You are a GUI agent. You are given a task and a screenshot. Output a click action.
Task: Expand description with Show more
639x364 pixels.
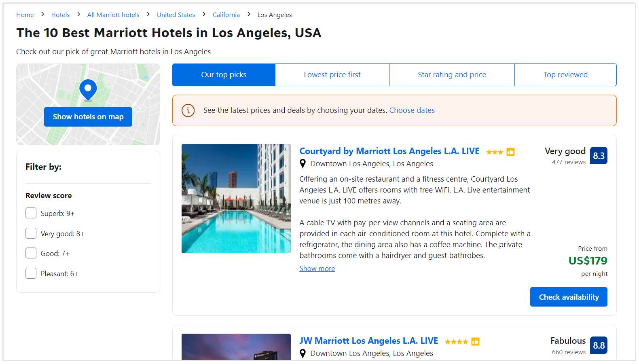coord(317,269)
